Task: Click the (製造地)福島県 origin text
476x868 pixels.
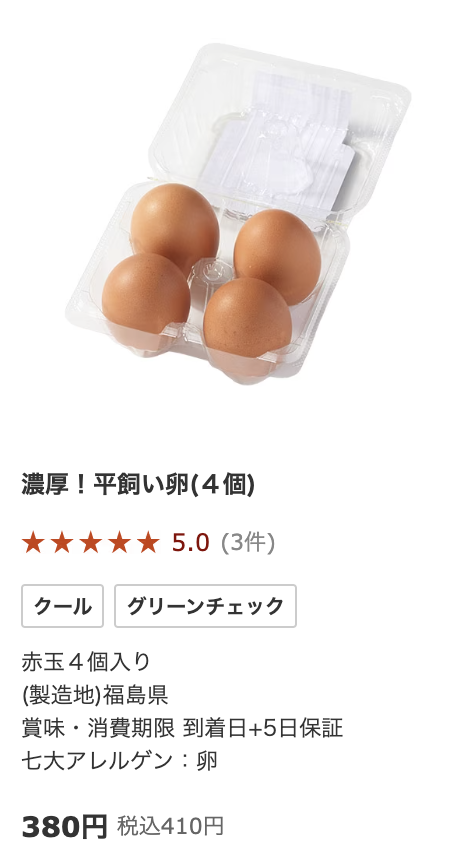Action: pos(95,695)
